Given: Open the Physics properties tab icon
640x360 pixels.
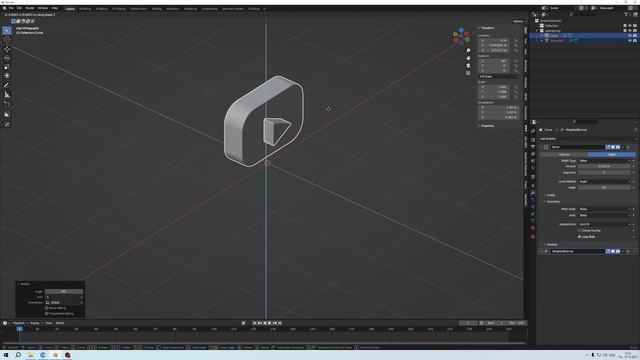Looking at the screenshot, I should [533, 207].
